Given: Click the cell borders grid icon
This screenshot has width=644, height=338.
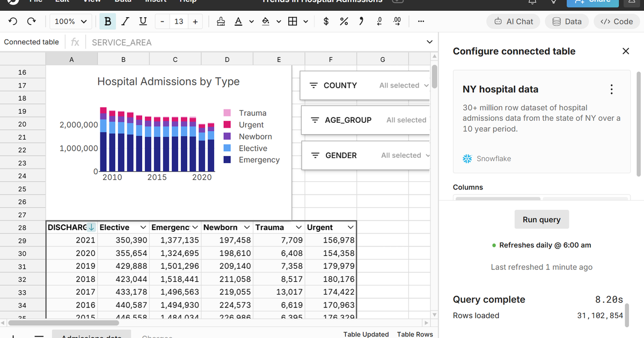Looking at the screenshot, I should pos(292,21).
